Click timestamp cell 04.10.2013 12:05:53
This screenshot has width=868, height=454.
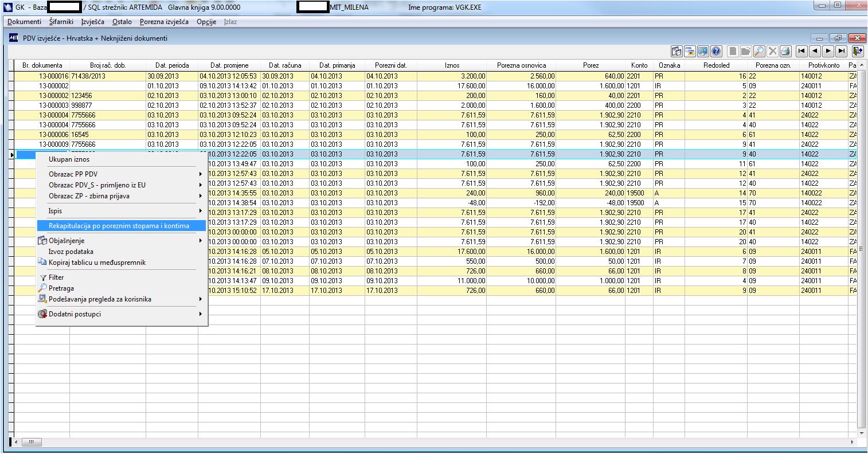click(229, 76)
